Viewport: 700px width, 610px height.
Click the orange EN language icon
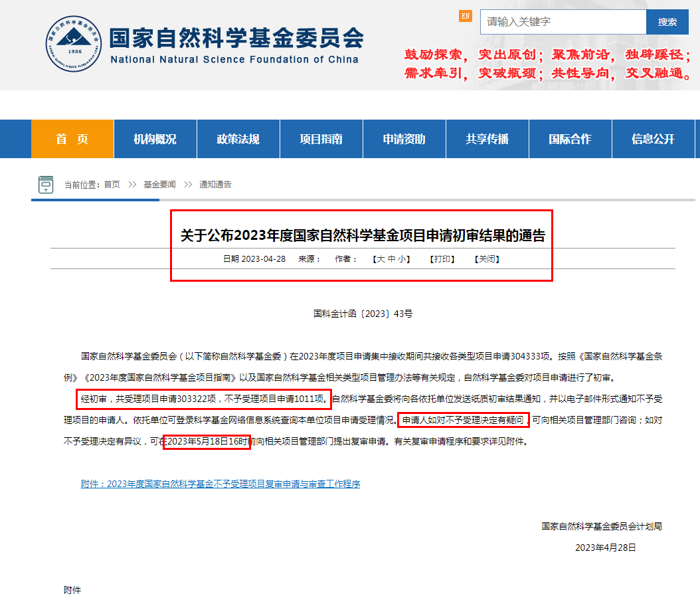click(x=466, y=15)
